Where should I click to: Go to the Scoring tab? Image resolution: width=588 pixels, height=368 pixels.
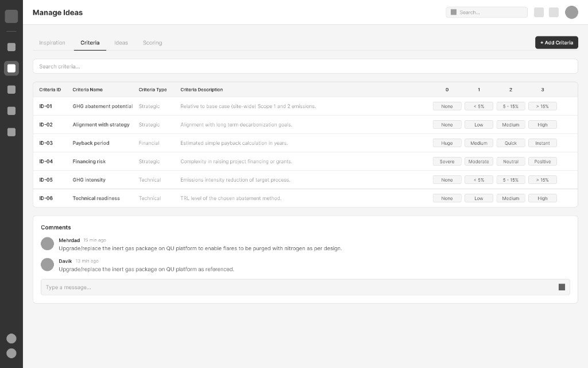point(152,43)
